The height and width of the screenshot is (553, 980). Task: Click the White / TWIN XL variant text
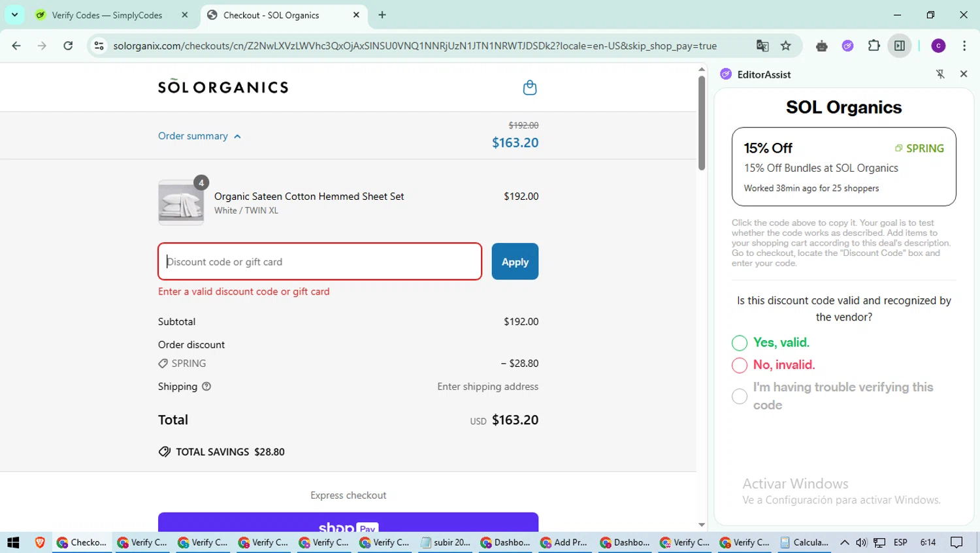pos(246,211)
